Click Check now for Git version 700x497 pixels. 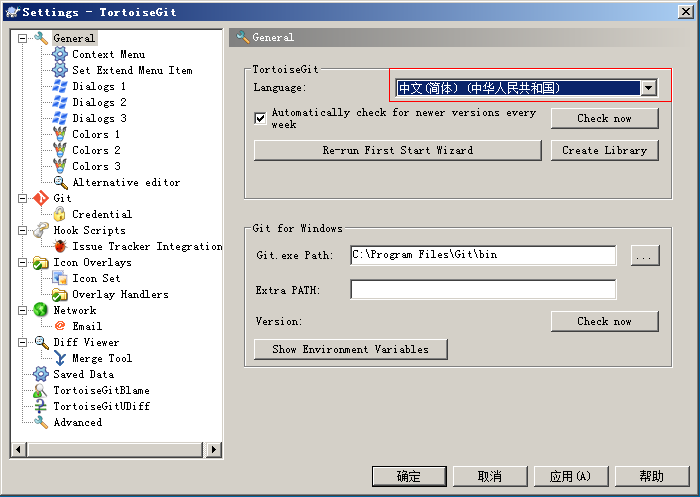pos(604,322)
